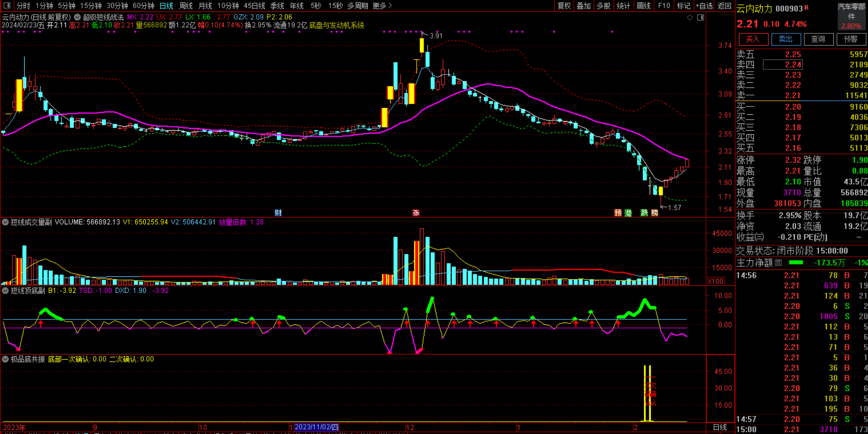Click 返回 to go back
The width and height of the screenshot is (868, 434).
724,5
